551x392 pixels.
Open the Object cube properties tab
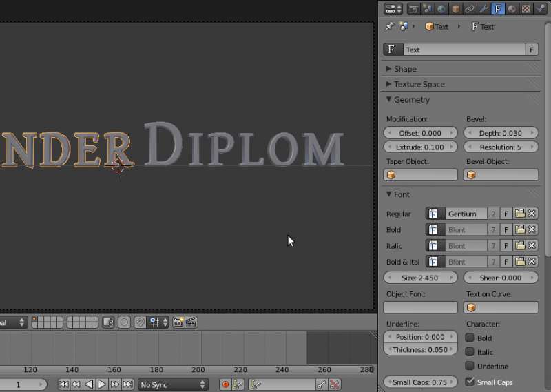coord(455,9)
